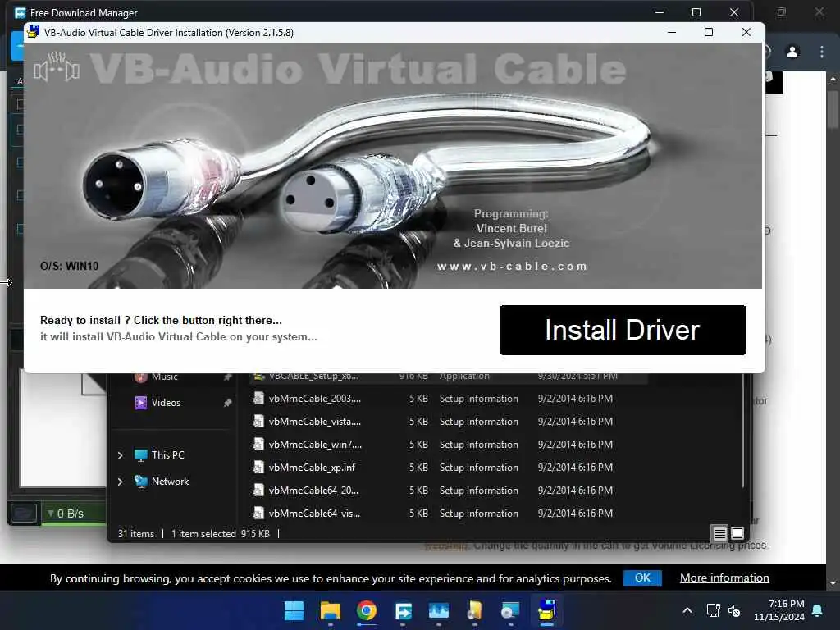This screenshot has height=630, width=840.
Task: Click the VB-Audio installer title bar icon
Action: (x=33, y=32)
